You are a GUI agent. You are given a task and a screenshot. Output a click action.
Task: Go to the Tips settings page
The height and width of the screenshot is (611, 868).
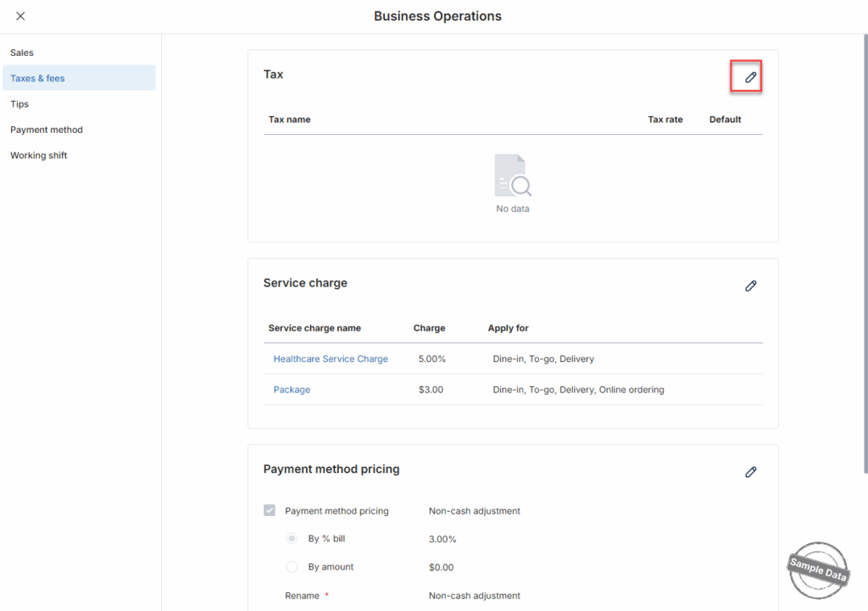pyautogui.click(x=19, y=104)
